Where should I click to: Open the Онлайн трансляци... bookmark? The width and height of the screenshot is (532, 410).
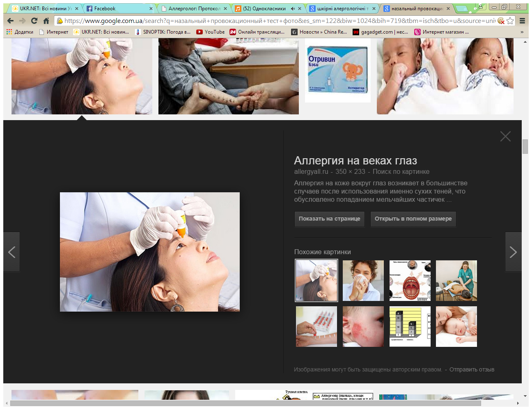(257, 32)
